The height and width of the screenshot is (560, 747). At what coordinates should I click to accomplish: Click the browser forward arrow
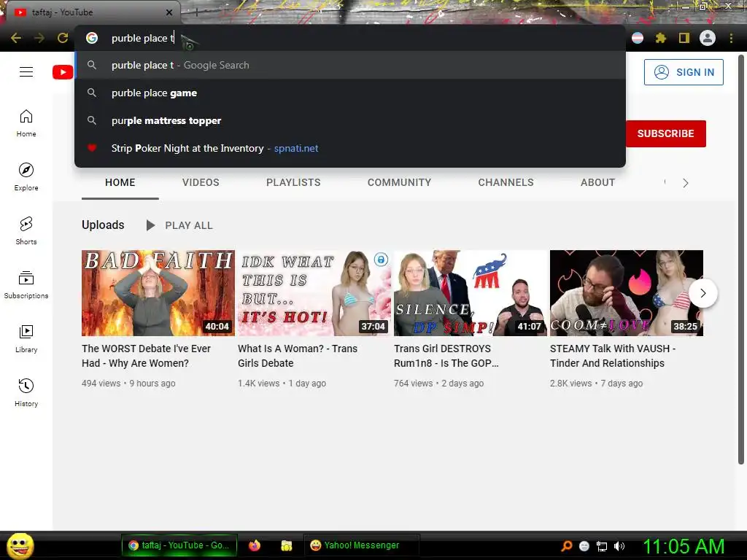point(39,38)
